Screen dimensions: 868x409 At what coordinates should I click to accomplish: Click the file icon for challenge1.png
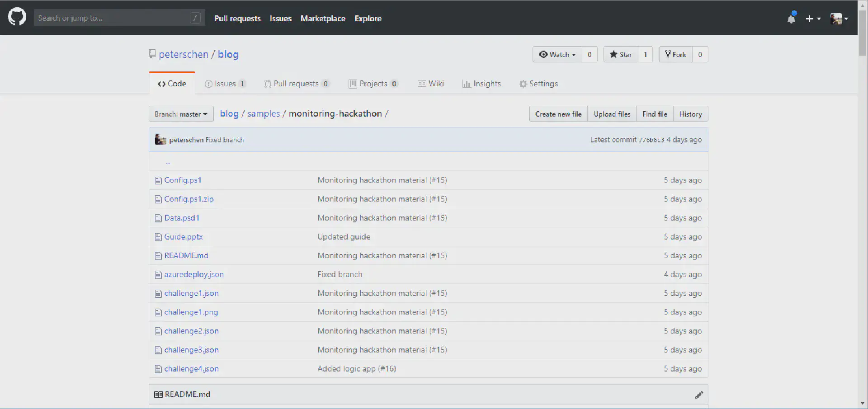(x=158, y=312)
